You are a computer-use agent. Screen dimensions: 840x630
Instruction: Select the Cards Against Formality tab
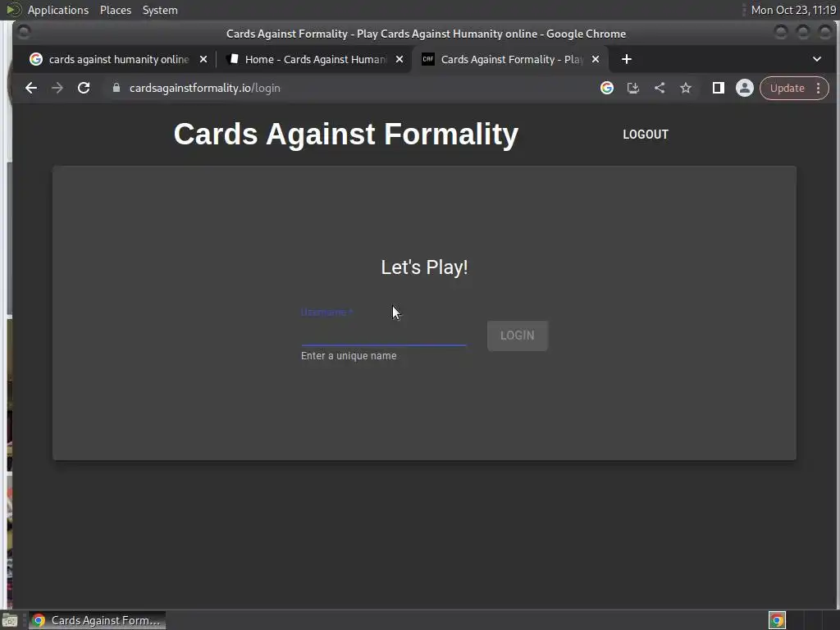pyautogui.click(x=512, y=59)
